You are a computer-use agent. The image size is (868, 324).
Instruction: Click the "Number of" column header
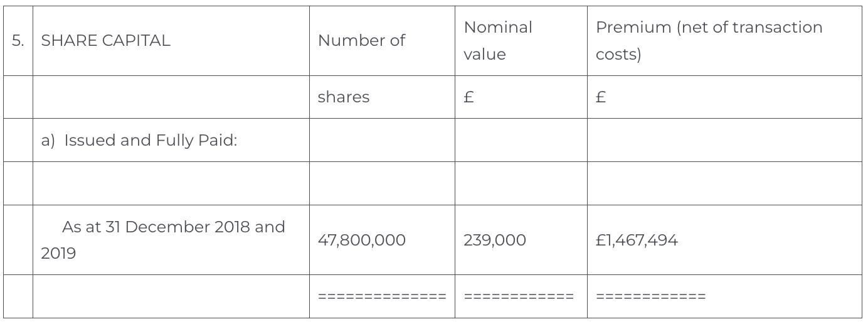click(x=361, y=41)
